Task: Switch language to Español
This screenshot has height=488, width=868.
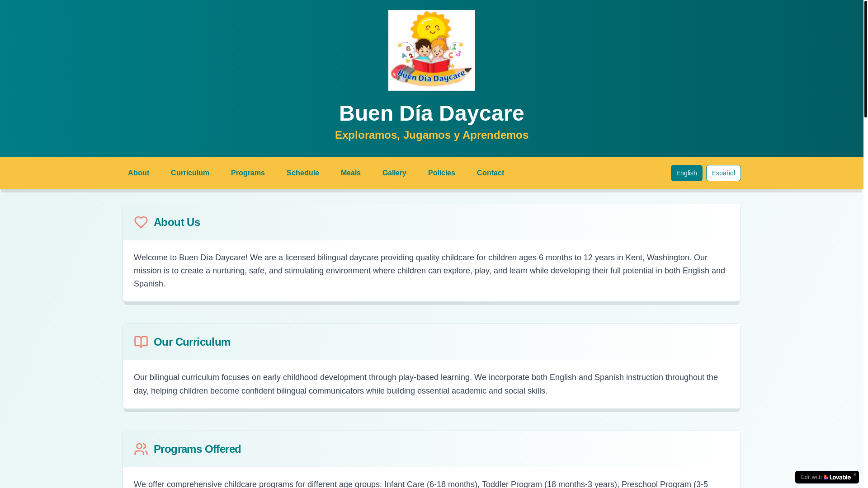Action: (723, 173)
